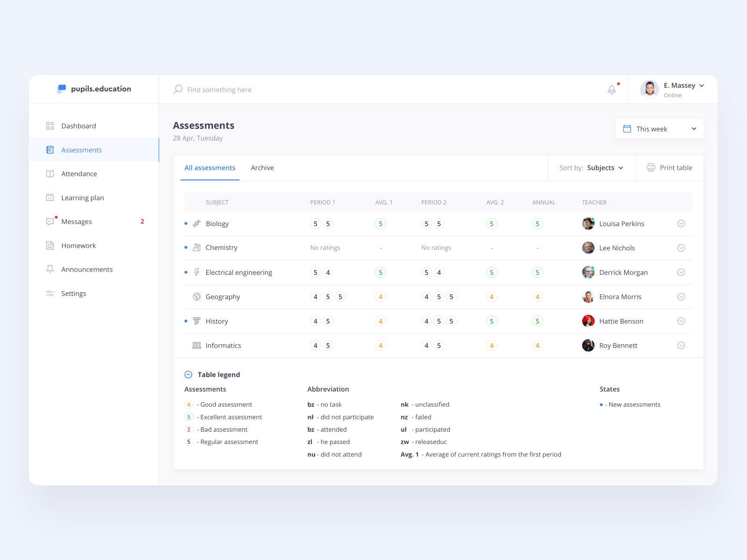The image size is (747, 560).
Task: Open the Attendance section icon
Action: click(50, 174)
